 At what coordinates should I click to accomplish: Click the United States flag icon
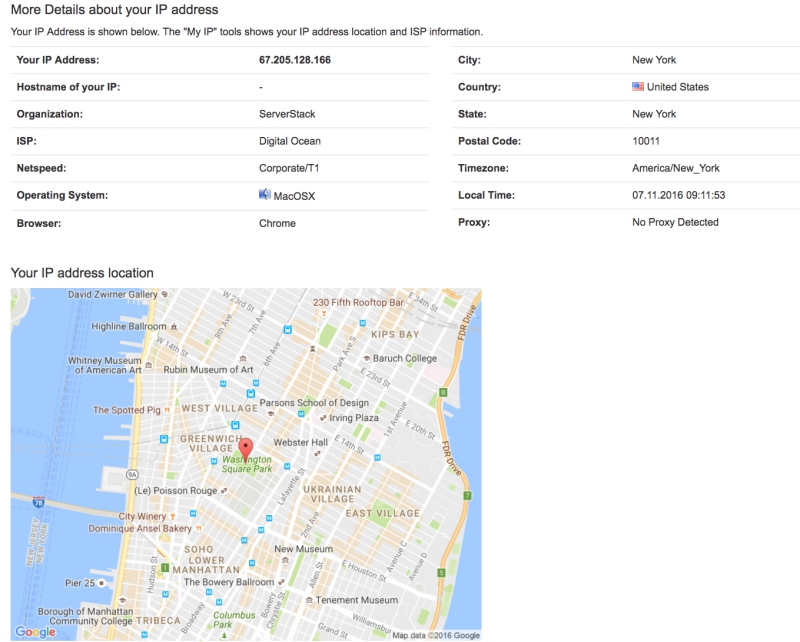coord(638,87)
